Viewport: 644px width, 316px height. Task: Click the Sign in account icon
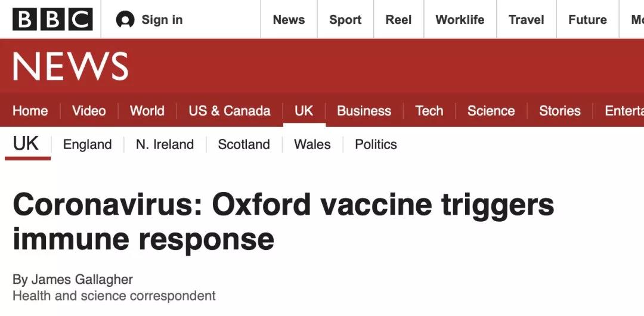coord(125,20)
